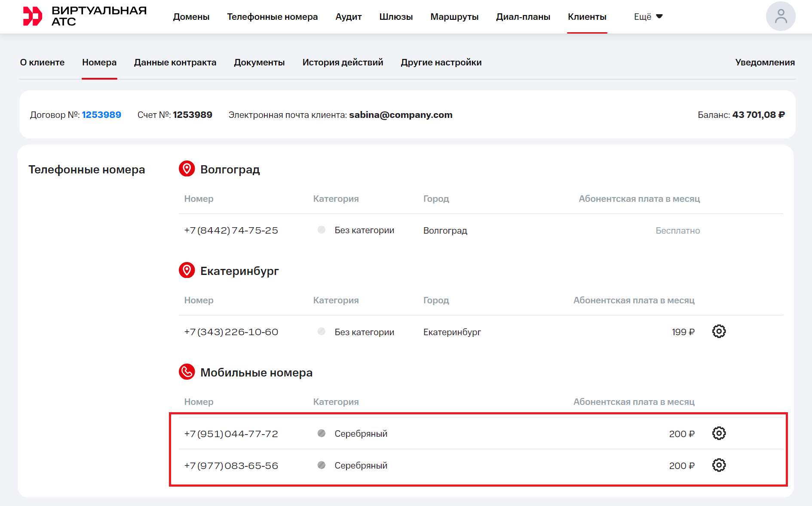The width and height of the screenshot is (812, 506).
Task: Click gear icon for +7(977)083-65-56
Action: coord(719,465)
